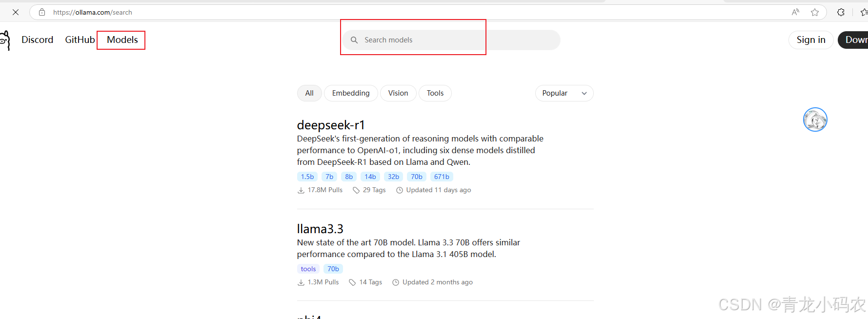View site information lock icon

pos(42,12)
